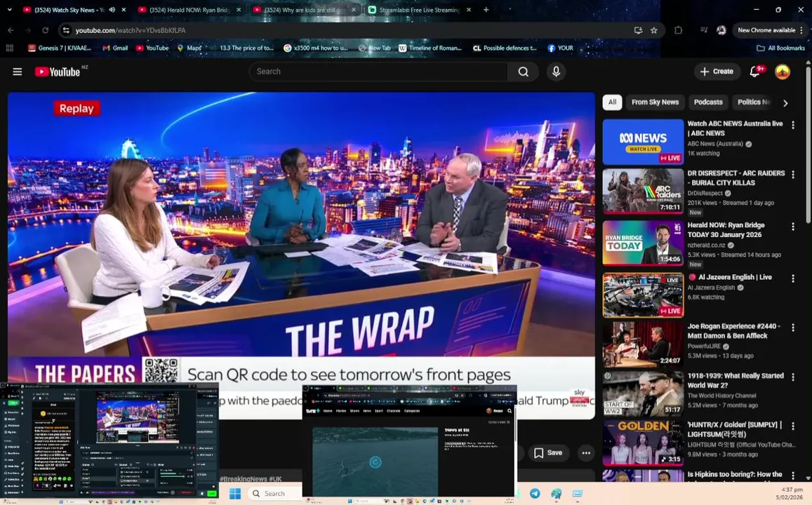Open more actions ellipsis beside Save
812x505 pixels.
[586, 452]
